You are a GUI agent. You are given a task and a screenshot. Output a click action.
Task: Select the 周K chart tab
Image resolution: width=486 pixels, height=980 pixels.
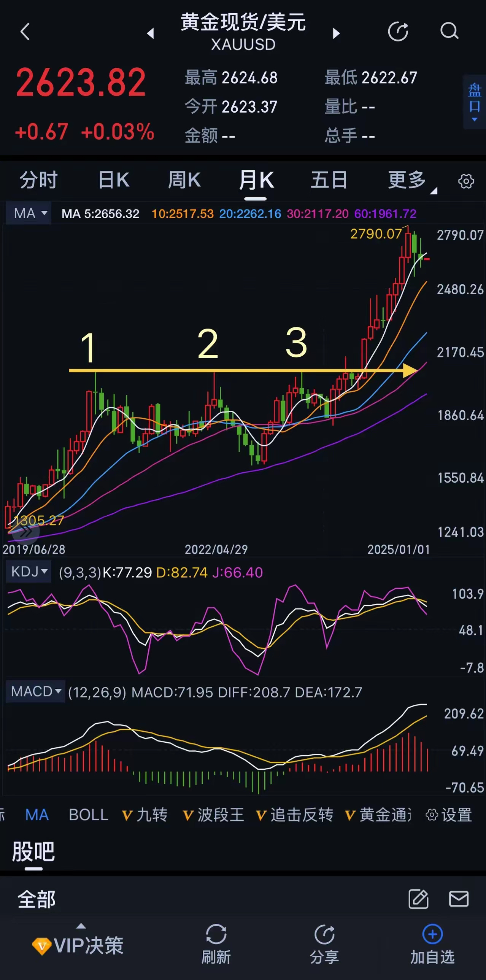click(184, 180)
